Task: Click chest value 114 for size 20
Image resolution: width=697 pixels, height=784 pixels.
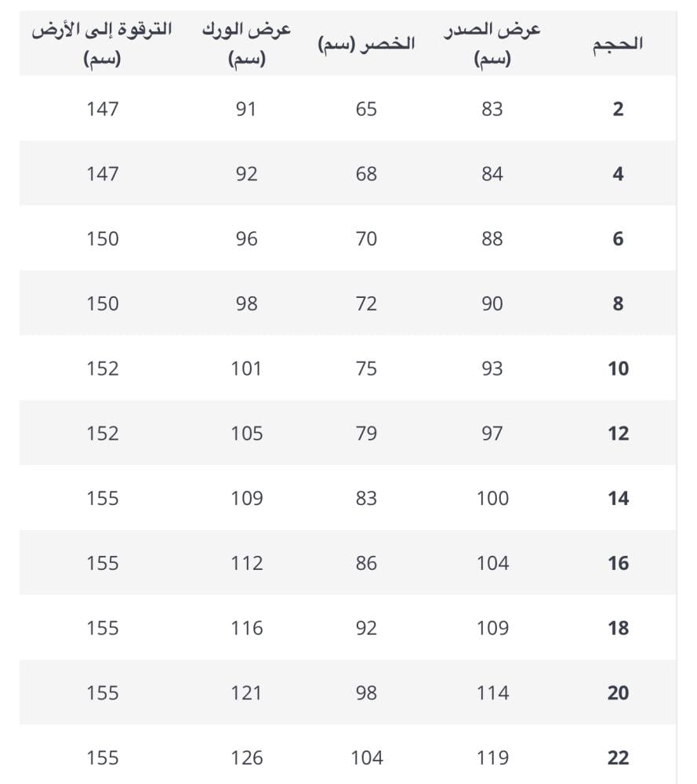Action: pyautogui.click(x=492, y=693)
